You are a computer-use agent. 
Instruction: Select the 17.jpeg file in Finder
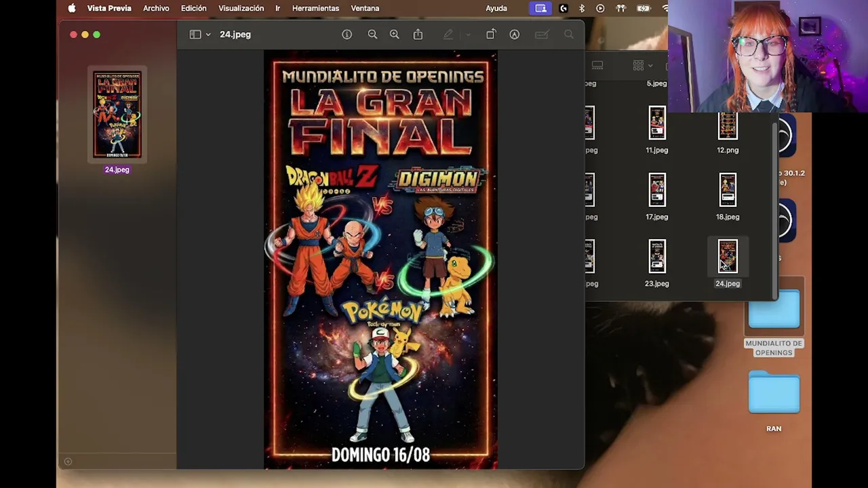657,190
